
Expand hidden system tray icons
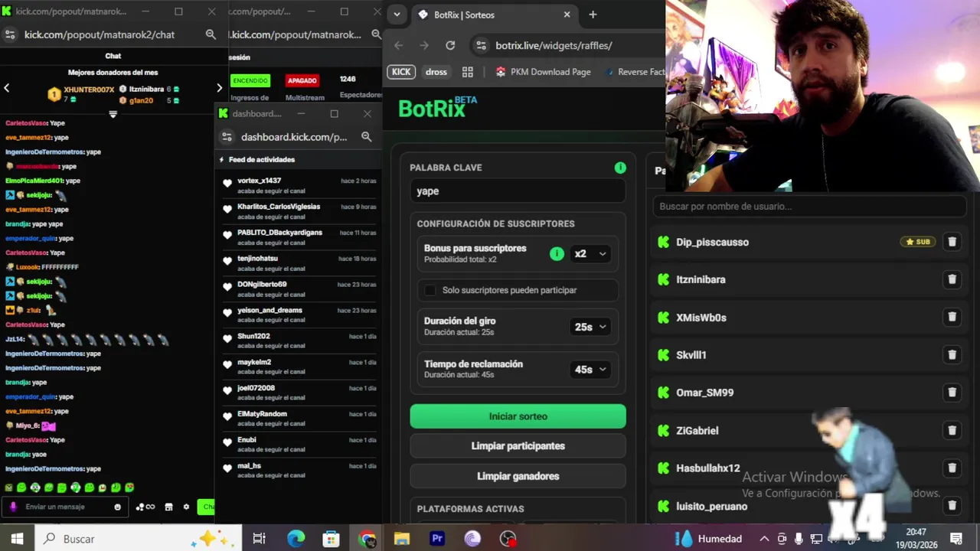point(764,539)
